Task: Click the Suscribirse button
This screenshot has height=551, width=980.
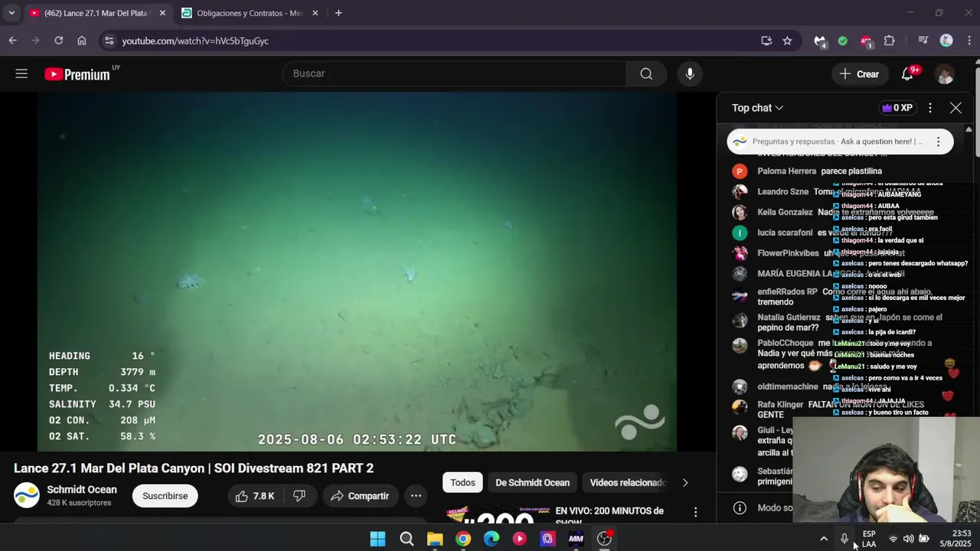Action: (x=165, y=496)
